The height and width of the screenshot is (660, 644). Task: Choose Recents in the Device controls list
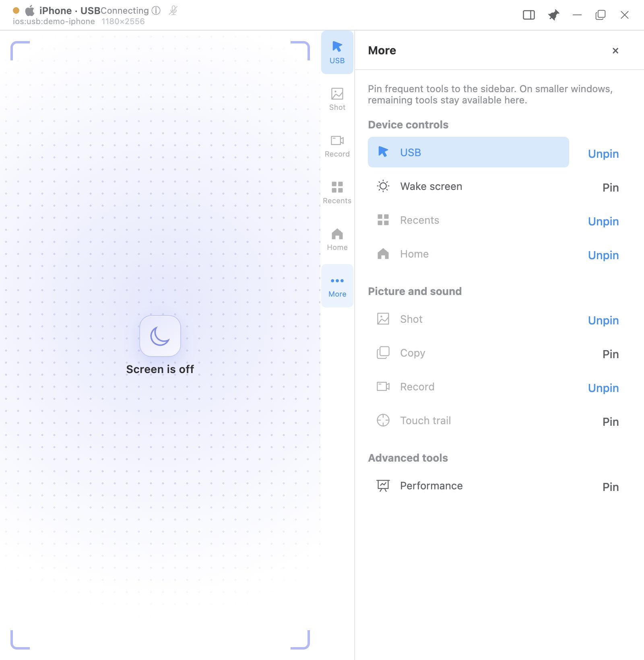point(469,220)
